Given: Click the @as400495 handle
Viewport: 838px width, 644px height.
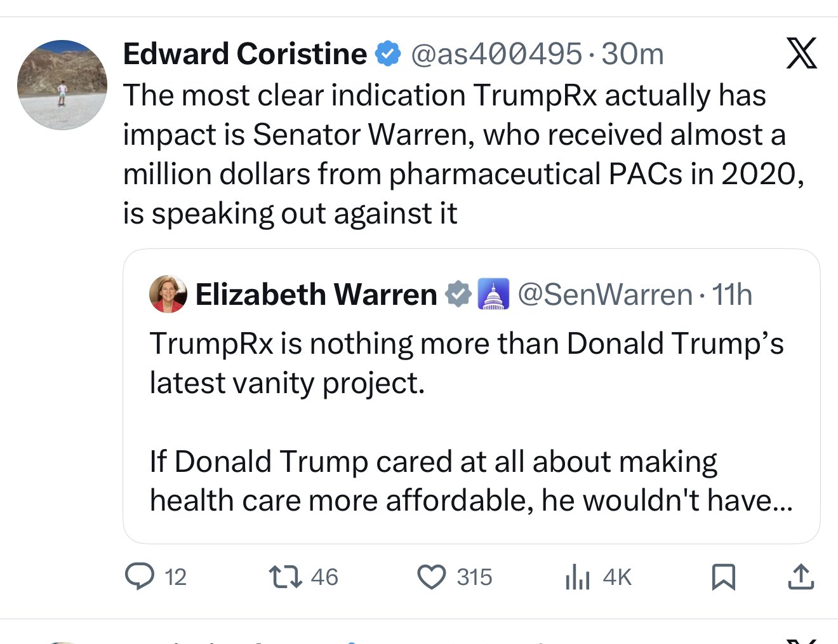Looking at the screenshot, I should tap(496, 53).
